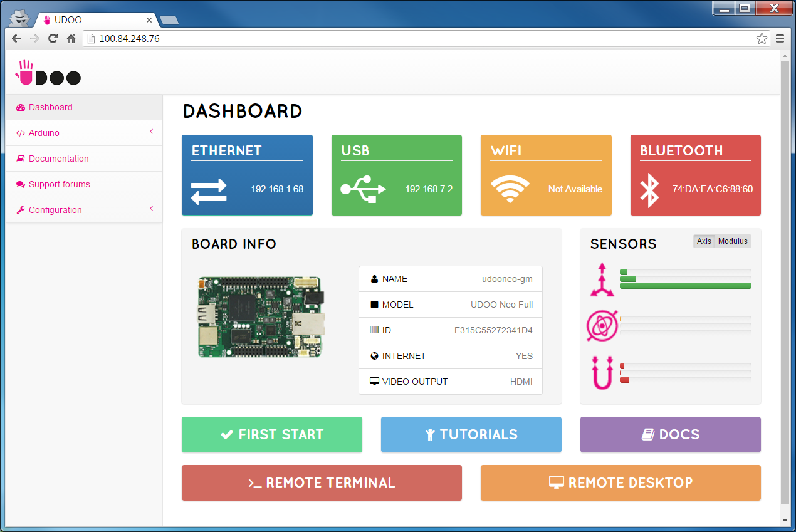Click the gyroscope sensor icon

(602, 325)
